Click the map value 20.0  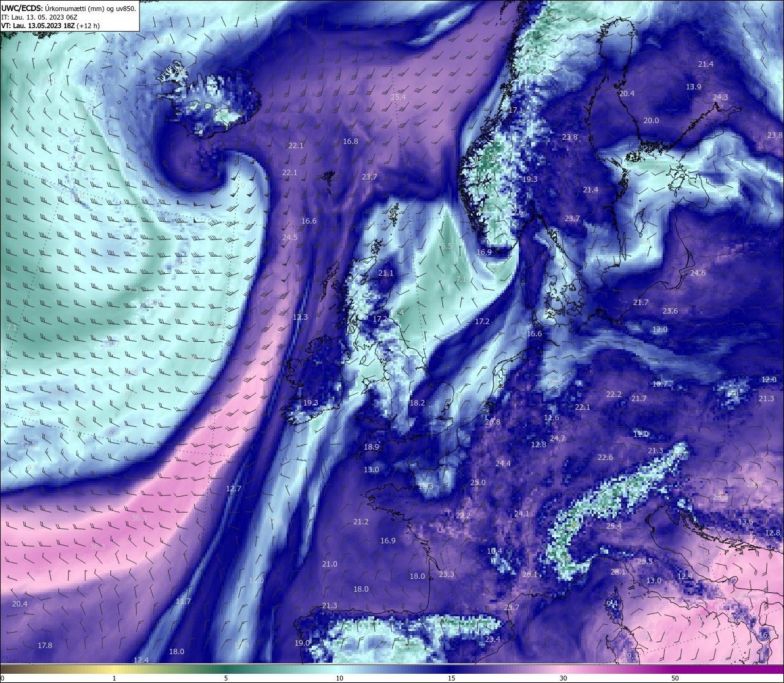(651, 121)
